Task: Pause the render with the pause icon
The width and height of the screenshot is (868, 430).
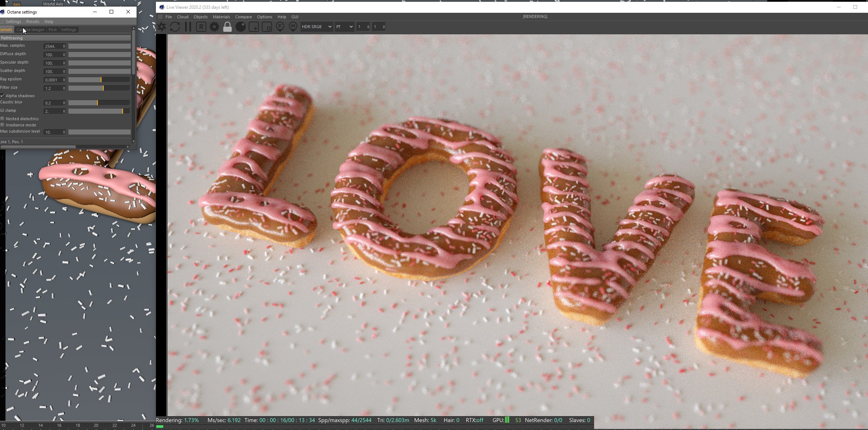Action: [188, 27]
